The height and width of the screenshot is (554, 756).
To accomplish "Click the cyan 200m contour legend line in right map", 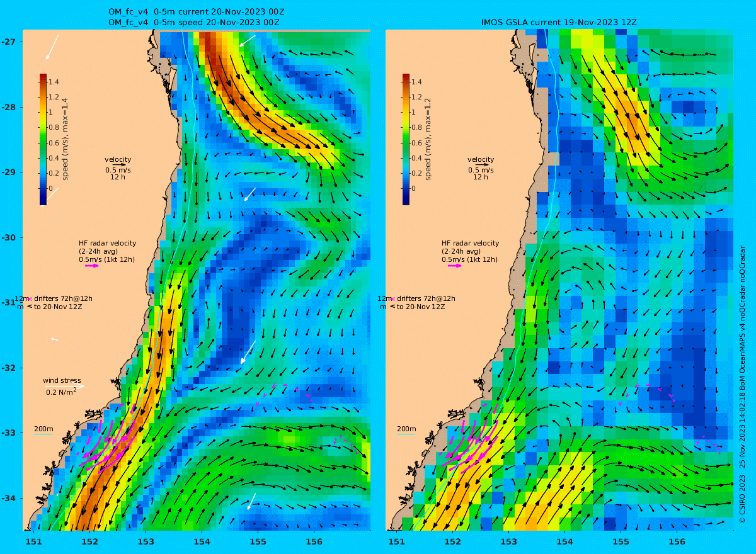I will (x=406, y=434).
